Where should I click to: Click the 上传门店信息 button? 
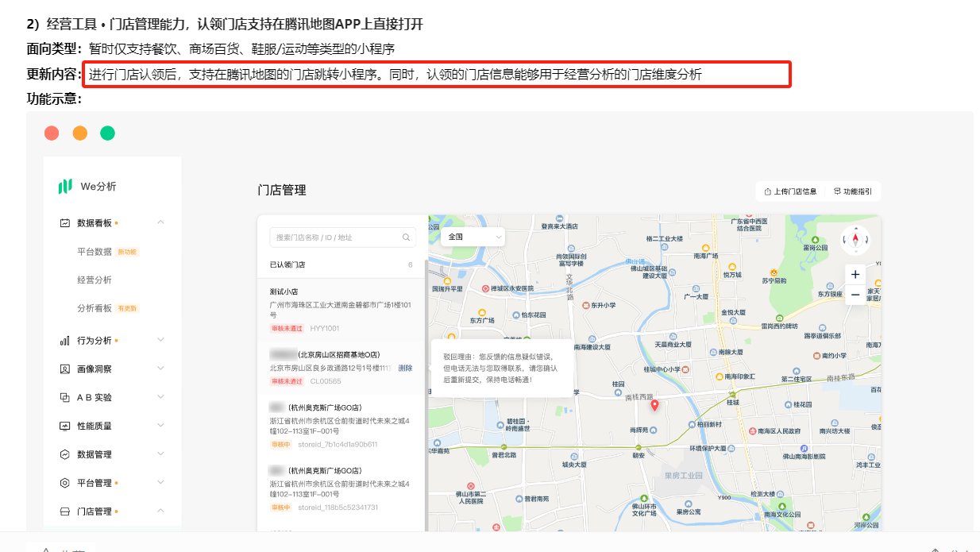click(x=790, y=191)
